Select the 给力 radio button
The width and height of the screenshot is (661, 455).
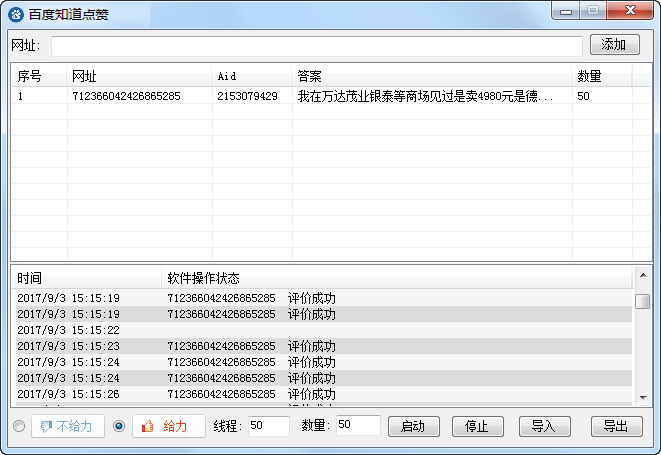[119, 426]
